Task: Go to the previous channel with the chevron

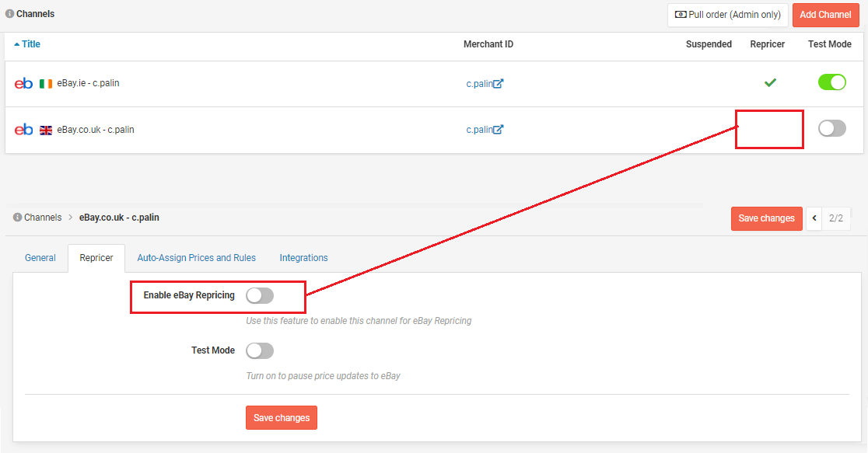Action: click(x=814, y=218)
